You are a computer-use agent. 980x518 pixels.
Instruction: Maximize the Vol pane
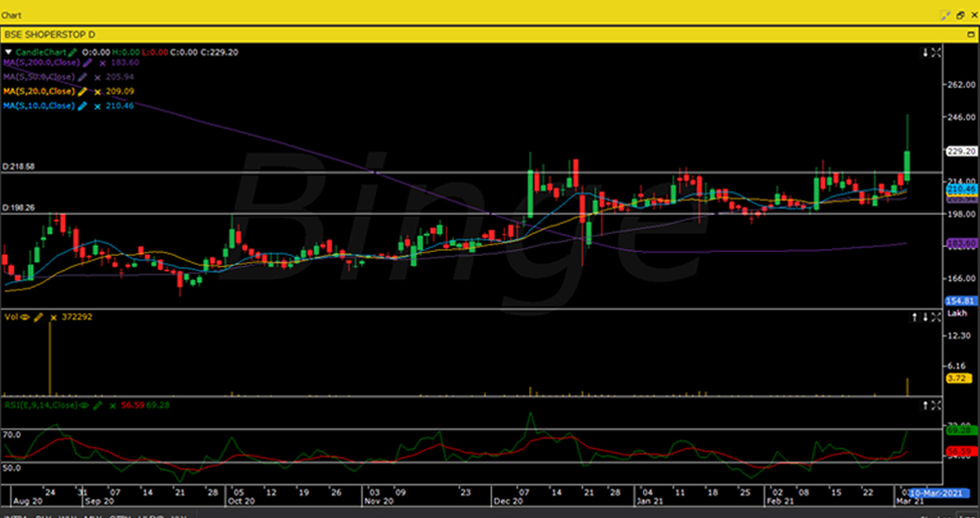click(937, 317)
